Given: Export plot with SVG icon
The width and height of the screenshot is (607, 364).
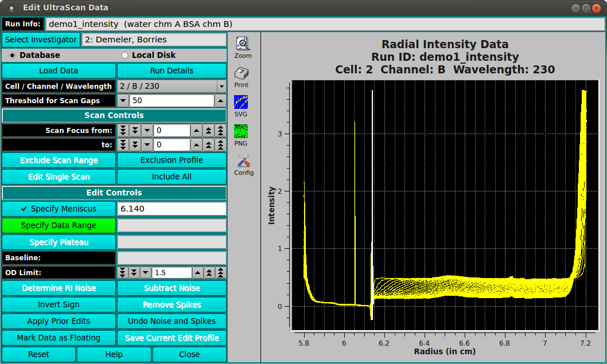Looking at the screenshot, I should pyautogui.click(x=241, y=102).
